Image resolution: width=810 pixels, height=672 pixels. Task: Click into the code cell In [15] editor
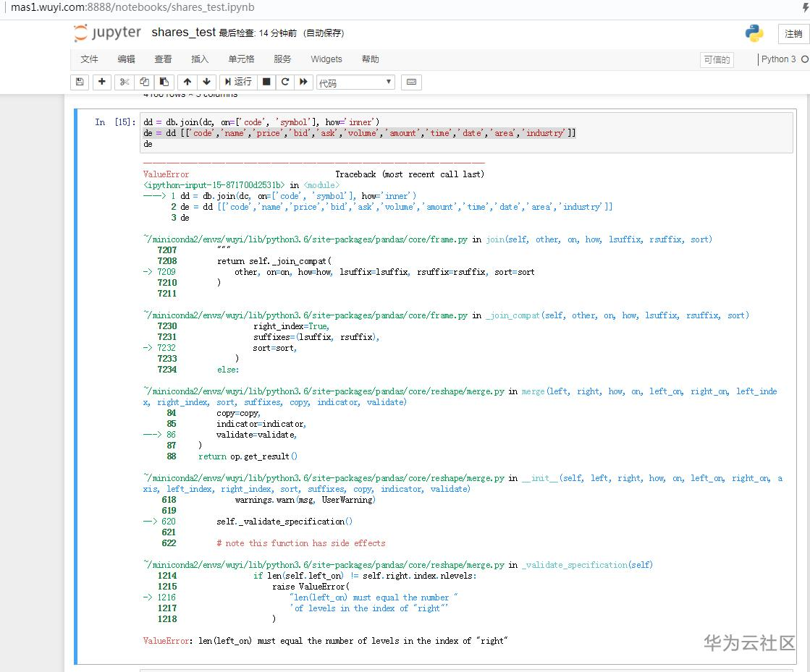[x=466, y=133]
